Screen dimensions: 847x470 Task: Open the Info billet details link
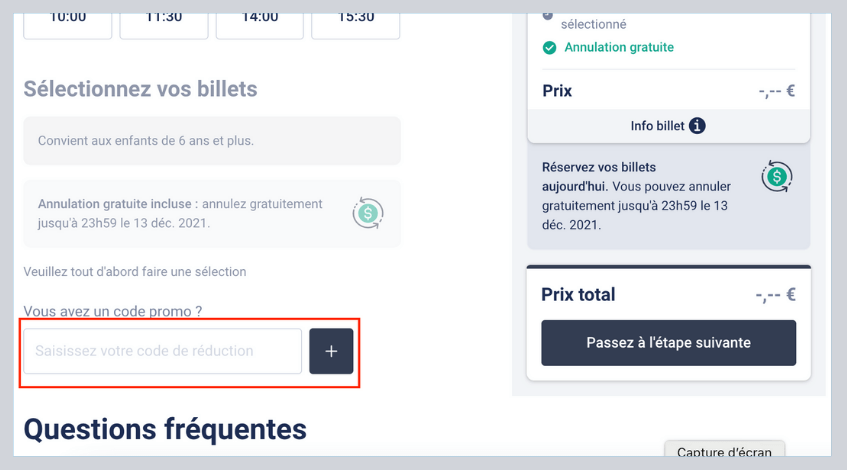click(659, 126)
